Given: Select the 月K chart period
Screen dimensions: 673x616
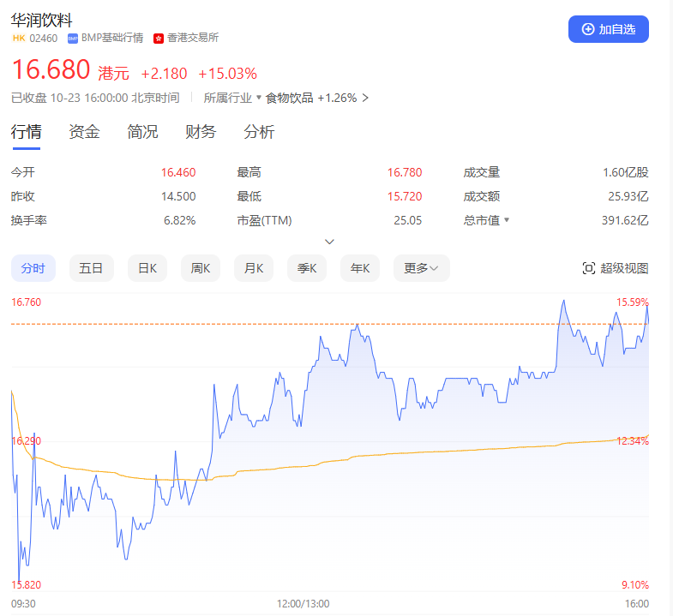Looking at the screenshot, I should coord(254,268).
